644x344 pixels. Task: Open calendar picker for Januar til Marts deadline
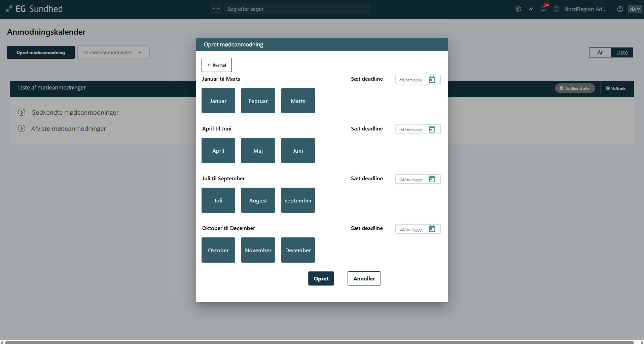pyautogui.click(x=432, y=79)
